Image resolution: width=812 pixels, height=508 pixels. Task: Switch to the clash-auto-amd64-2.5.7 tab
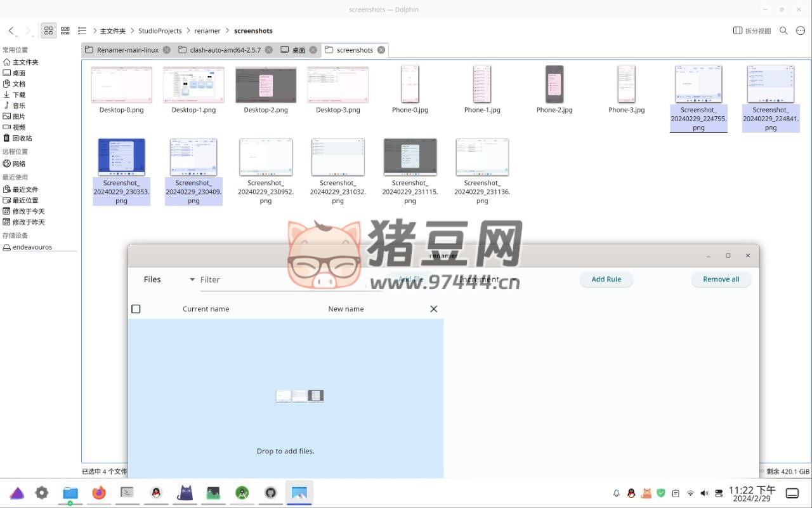pos(219,50)
